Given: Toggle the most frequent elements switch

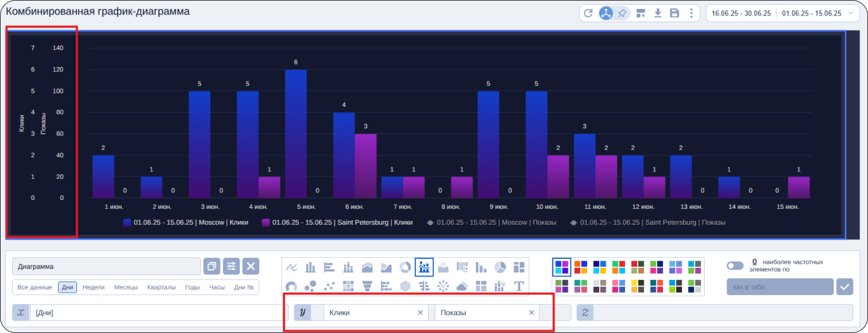Looking at the screenshot, I should point(735,266).
